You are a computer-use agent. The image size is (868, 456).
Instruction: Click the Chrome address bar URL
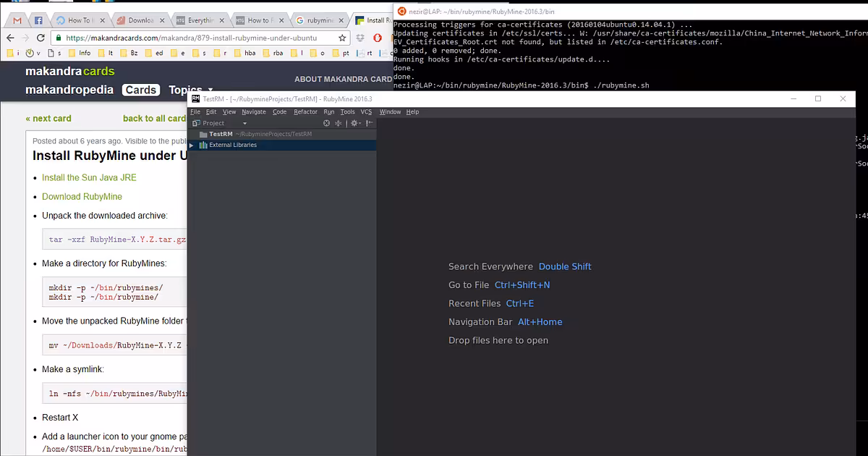[x=192, y=38]
